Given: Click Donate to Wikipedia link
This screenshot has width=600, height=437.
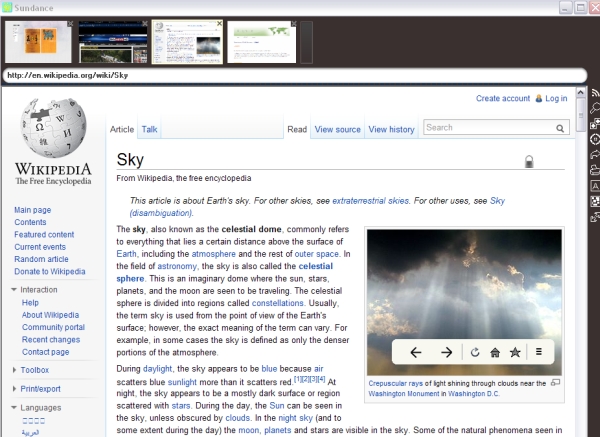Looking at the screenshot, I should pyautogui.click(x=50, y=271).
